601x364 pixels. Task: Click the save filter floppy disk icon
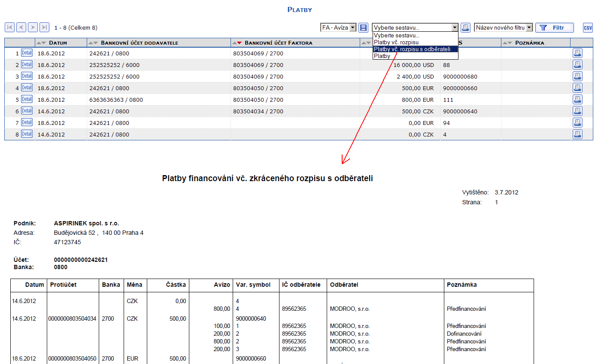point(364,27)
